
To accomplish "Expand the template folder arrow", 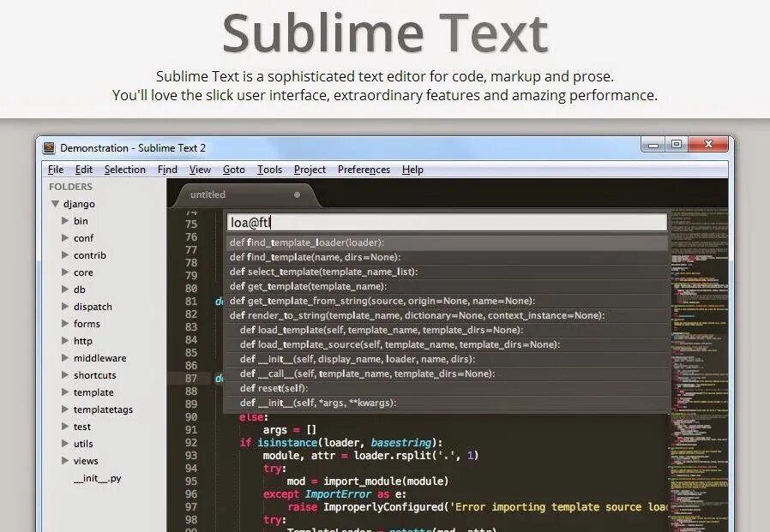I will tap(65, 392).
